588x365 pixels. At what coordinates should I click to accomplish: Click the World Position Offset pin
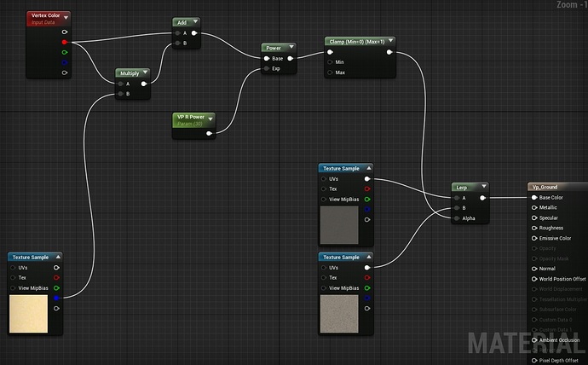[x=534, y=279]
